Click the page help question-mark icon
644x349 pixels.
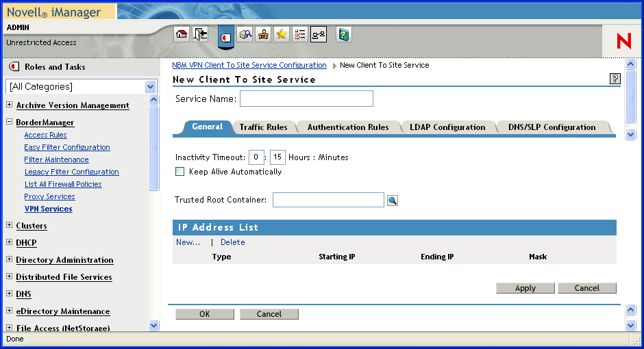615,79
